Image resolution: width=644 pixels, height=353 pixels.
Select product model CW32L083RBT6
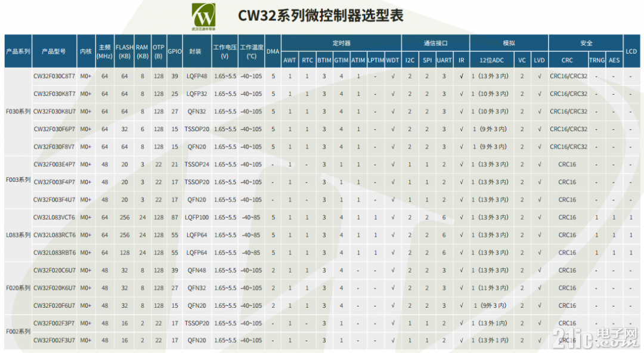click(x=54, y=253)
